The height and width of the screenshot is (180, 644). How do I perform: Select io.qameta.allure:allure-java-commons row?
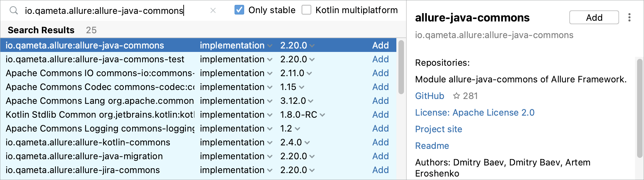[x=198, y=45]
